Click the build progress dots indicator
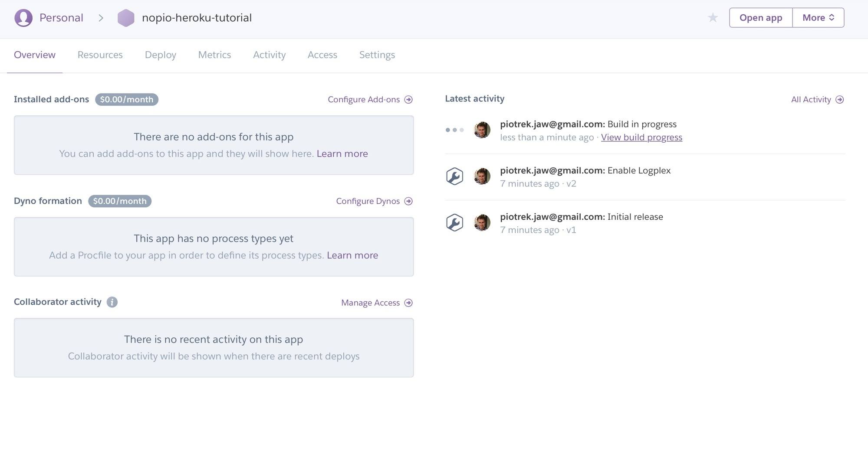This screenshot has height=450, width=868. click(454, 130)
